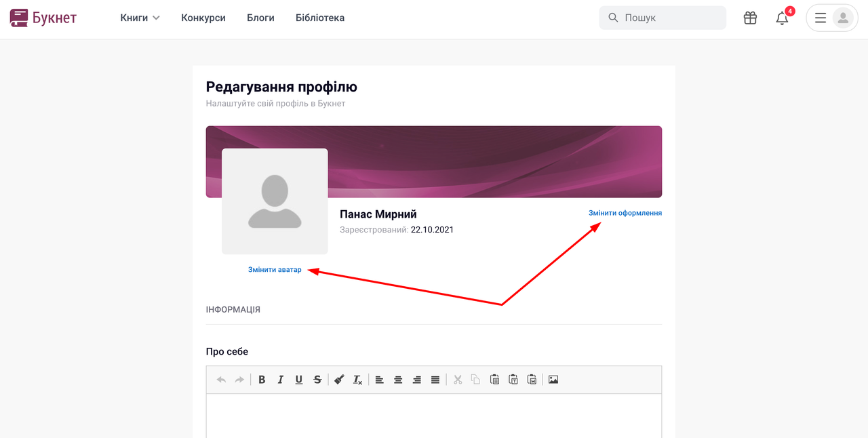Click the Cut scissors icon
Viewport: 868px width, 438px height.
pos(458,380)
